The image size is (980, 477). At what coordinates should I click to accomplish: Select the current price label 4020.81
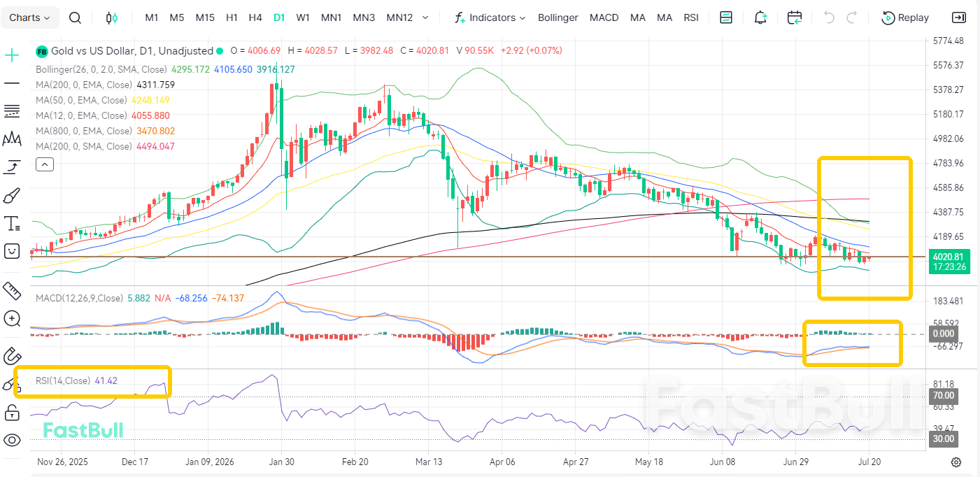(x=948, y=257)
